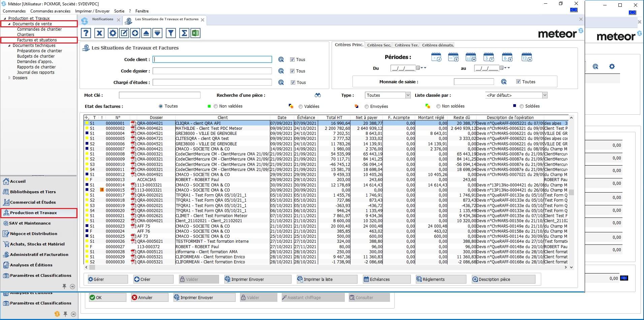Click the edit pencil toolbar icon

(124, 33)
